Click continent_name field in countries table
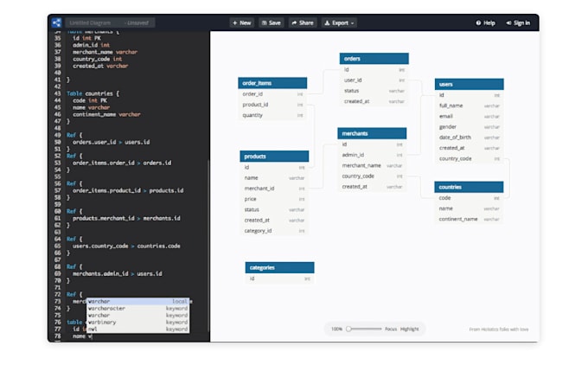588x365 pixels. click(x=469, y=219)
